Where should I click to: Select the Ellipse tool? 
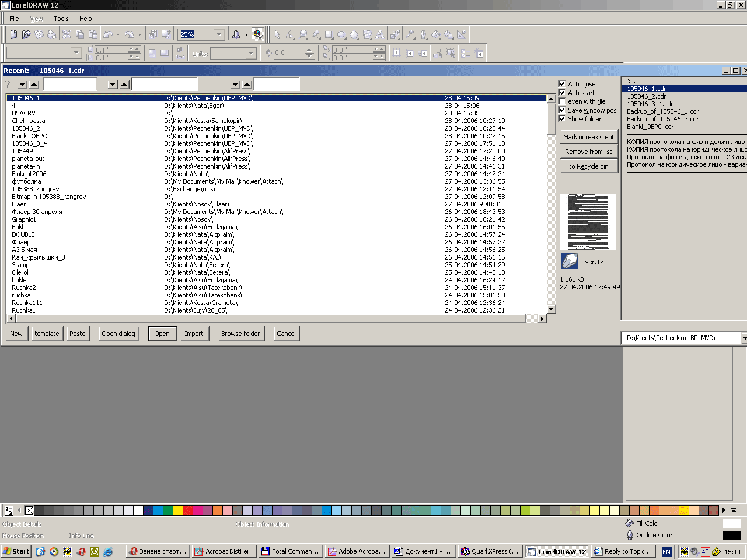pos(341,34)
